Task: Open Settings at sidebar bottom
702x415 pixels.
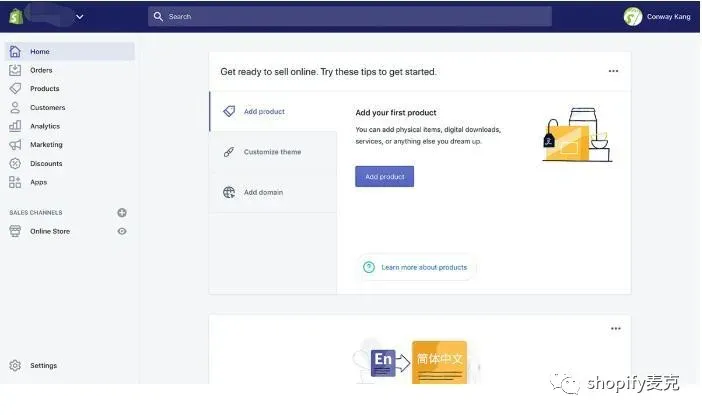Action: tap(42, 366)
